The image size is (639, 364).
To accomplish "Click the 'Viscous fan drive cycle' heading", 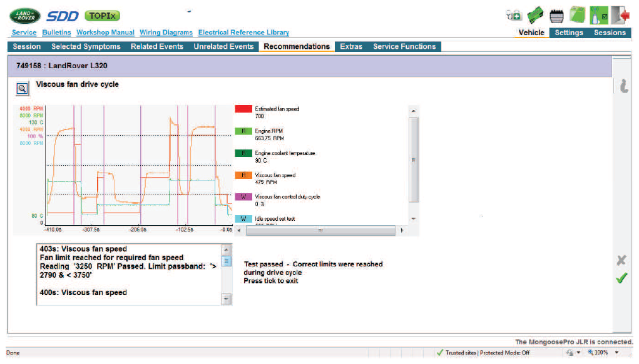I will [x=78, y=84].
